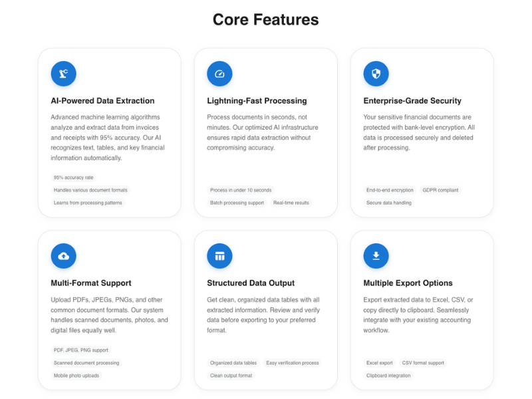The height and width of the screenshot is (399, 532).
Task: Click the table Structured Data Output icon
Action: [219, 256]
